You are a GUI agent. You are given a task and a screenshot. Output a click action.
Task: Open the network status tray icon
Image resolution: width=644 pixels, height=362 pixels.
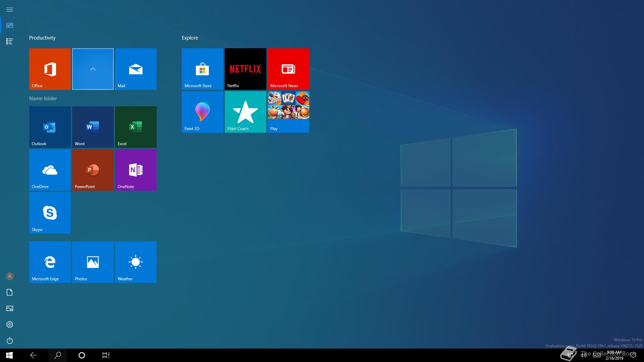point(570,355)
